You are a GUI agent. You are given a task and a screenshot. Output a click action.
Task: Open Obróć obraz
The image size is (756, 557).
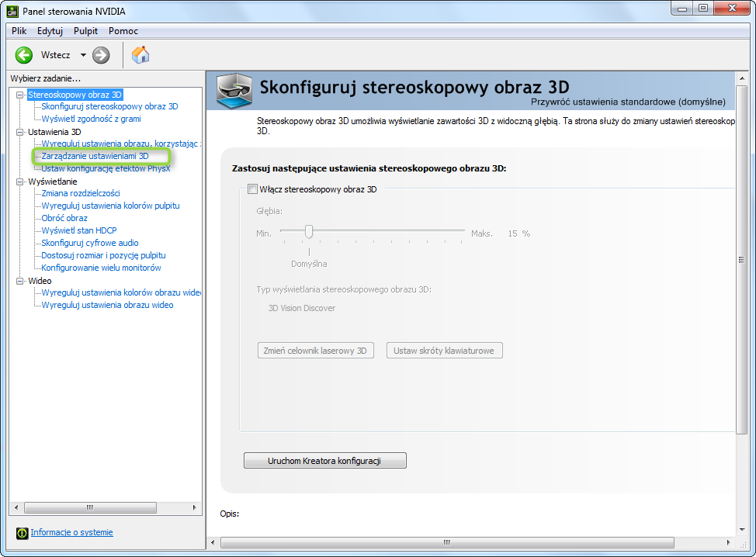click(64, 218)
